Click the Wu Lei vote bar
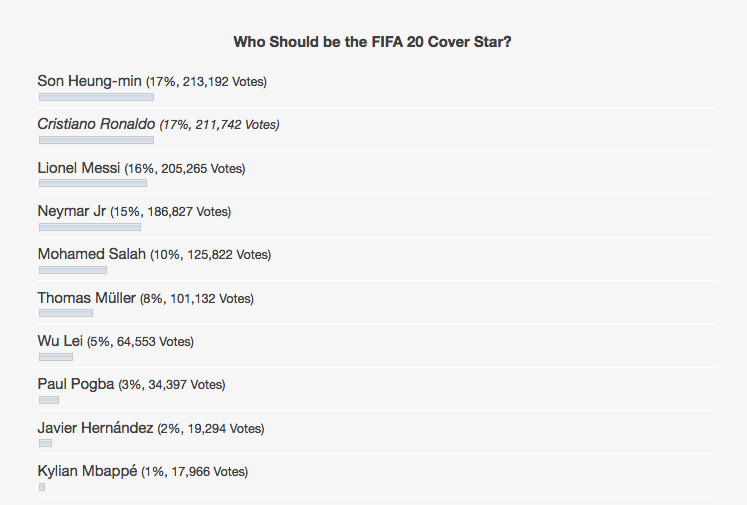747x505 pixels. (56, 357)
